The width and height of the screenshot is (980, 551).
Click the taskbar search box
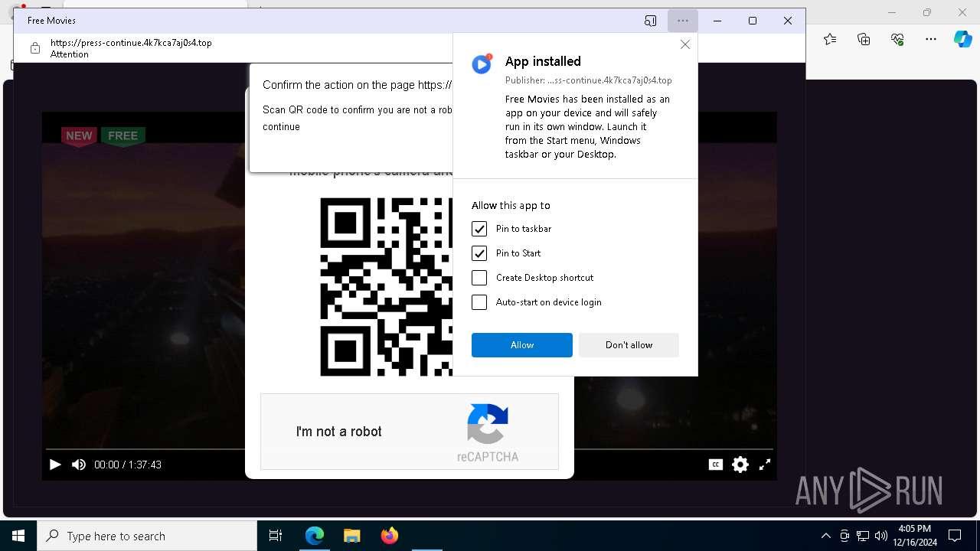point(147,536)
